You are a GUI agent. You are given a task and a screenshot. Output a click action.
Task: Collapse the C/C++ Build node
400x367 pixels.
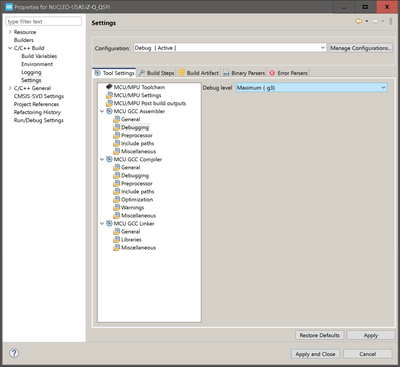pyautogui.click(x=10, y=48)
